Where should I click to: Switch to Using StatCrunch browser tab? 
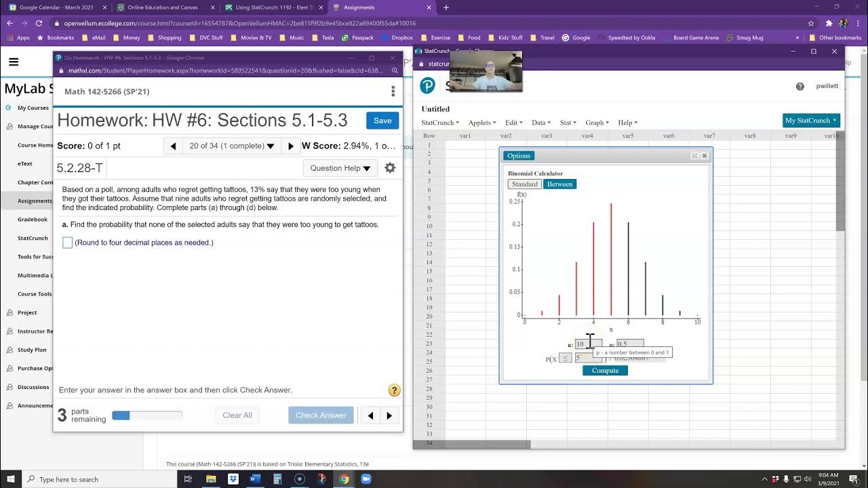(273, 7)
